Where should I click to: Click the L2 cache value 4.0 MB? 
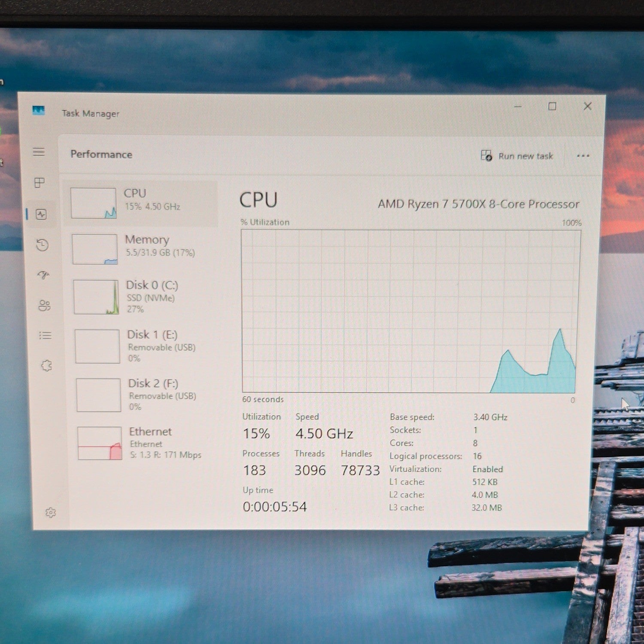[485, 495]
